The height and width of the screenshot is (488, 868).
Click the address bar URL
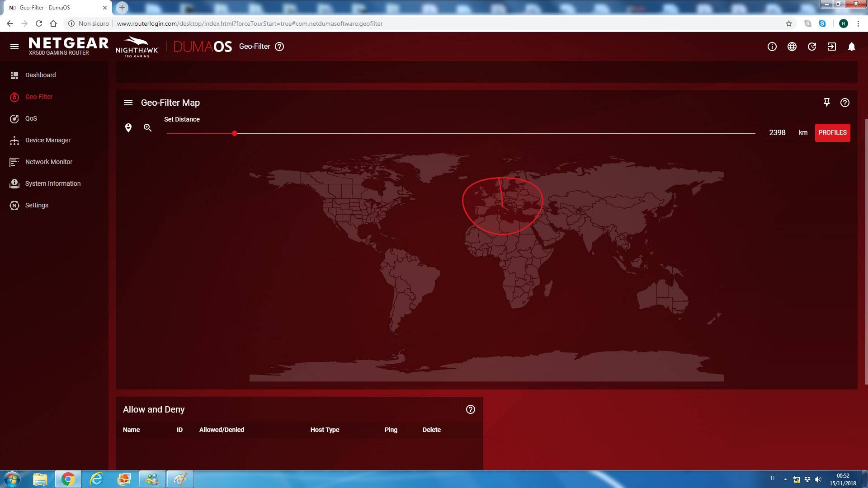click(x=250, y=23)
